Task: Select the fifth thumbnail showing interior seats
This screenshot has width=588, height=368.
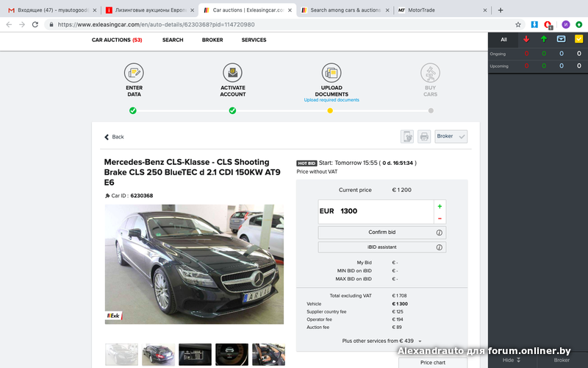Action: coord(268,354)
